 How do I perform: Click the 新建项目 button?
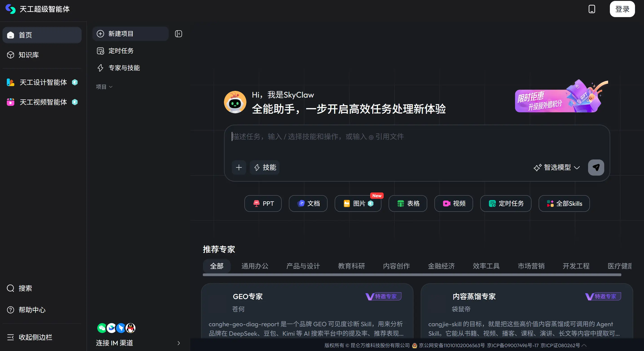coord(130,34)
